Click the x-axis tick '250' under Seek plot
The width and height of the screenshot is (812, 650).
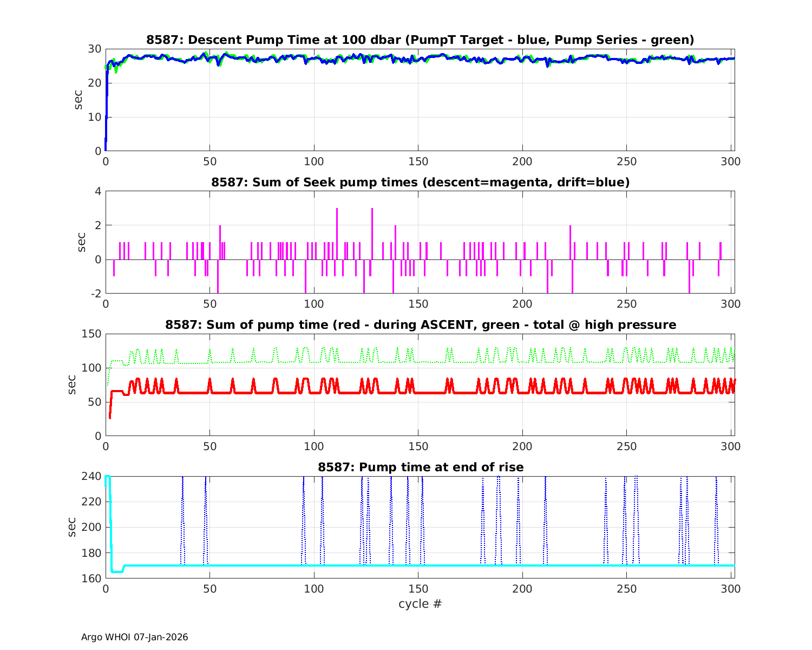point(626,304)
